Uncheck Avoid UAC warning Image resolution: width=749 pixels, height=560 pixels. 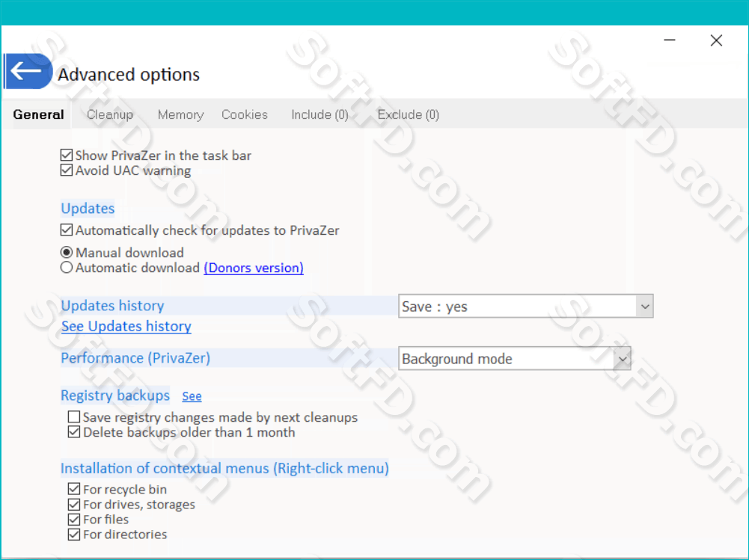click(67, 170)
